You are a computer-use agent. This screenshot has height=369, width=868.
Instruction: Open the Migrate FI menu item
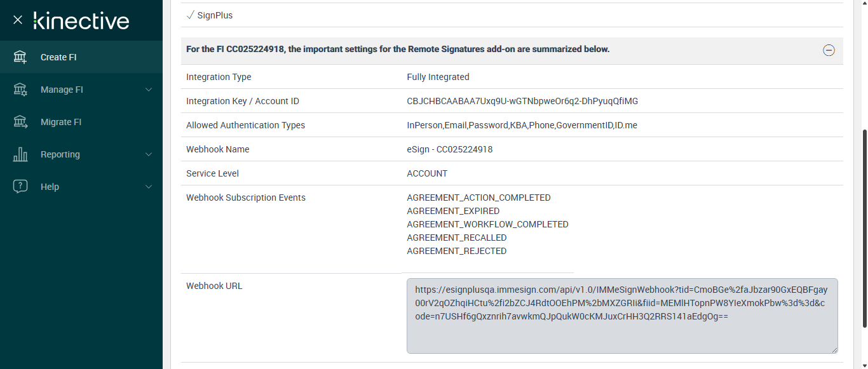pyautogui.click(x=61, y=122)
